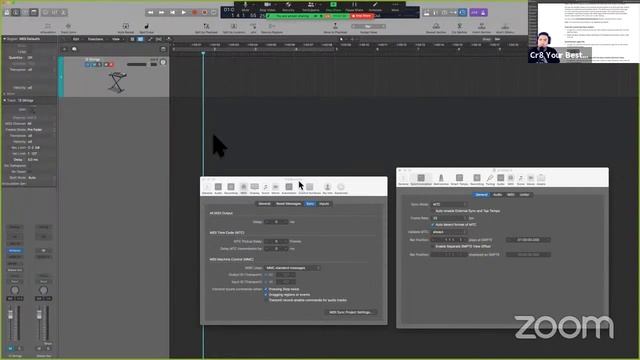640x360 pixels.
Task: Toggle Transmit record-enable commands checkbox
Action: pos(266,300)
